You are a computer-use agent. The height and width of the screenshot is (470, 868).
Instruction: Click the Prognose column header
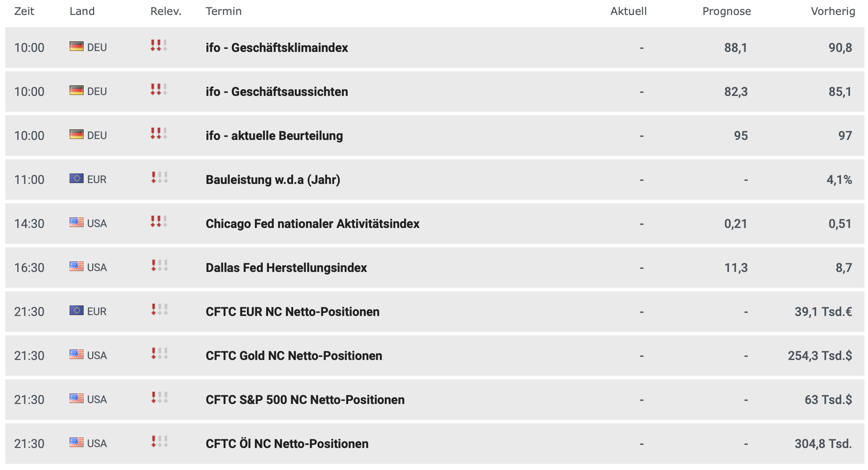click(727, 11)
